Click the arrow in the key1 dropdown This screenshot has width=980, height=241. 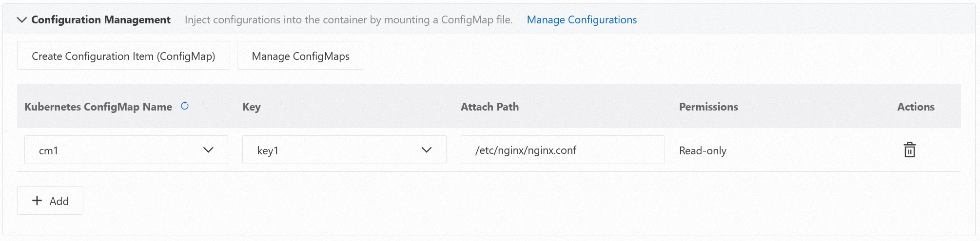pyautogui.click(x=427, y=150)
